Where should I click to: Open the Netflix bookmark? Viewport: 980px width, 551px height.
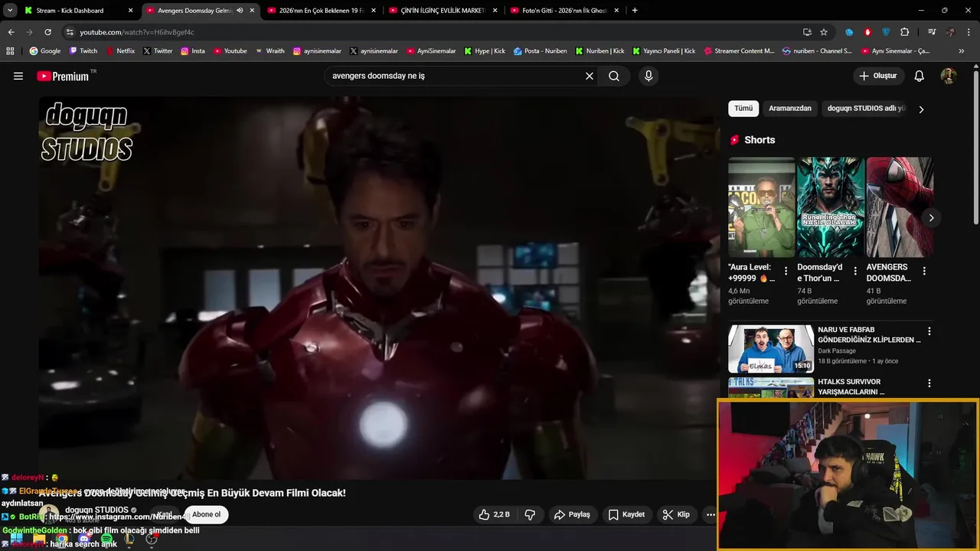coord(120,51)
